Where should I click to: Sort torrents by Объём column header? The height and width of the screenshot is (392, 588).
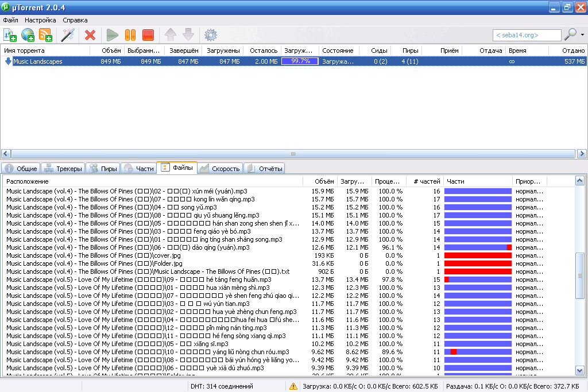click(107, 51)
